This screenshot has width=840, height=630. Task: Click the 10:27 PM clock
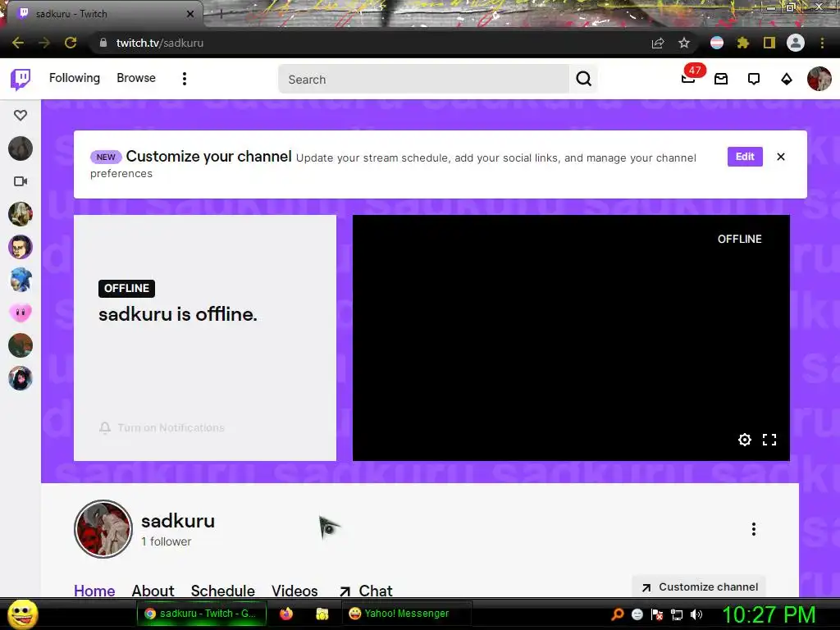pyautogui.click(x=769, y=614)
